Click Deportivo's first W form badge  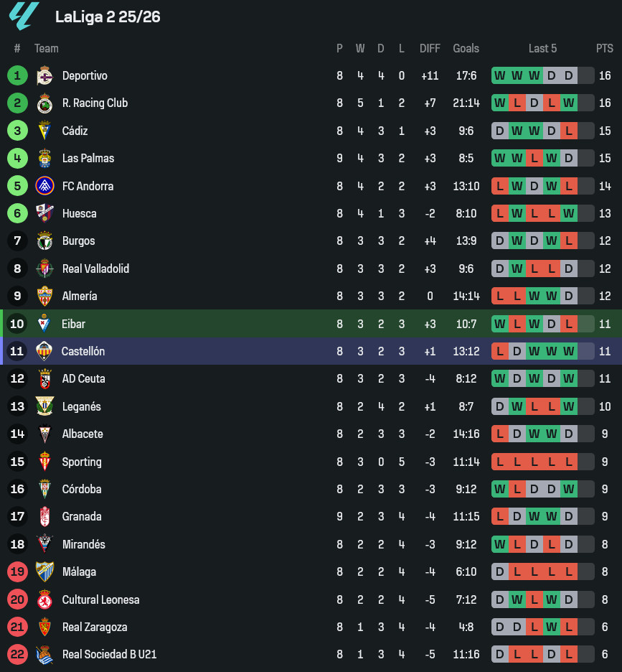(x=500, y=75)
